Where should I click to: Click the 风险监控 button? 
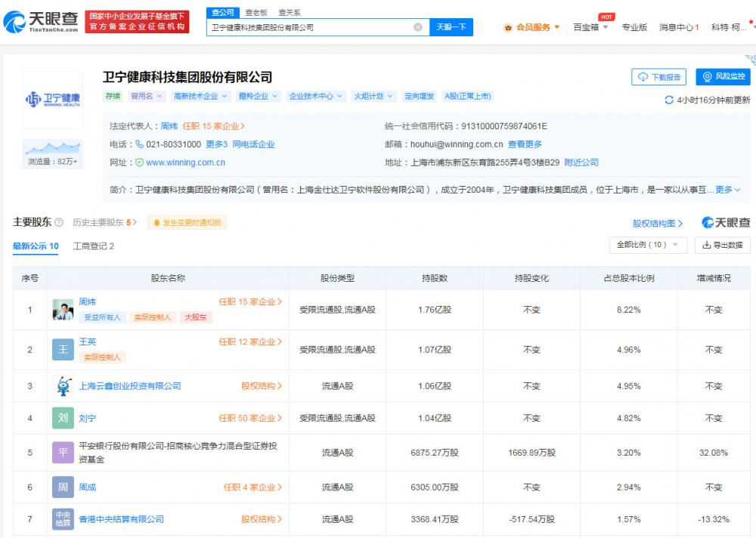click(x=723, y=76)
